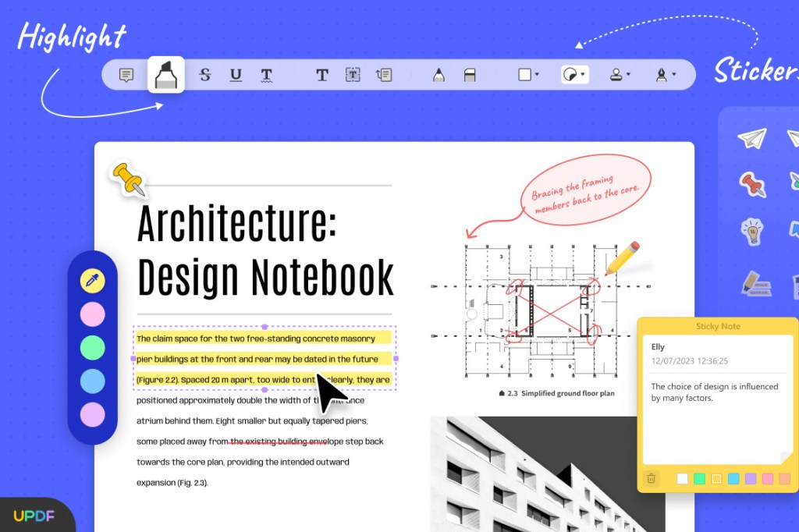The image size is (799, 532).
Task: Open the rectangle shape dropdown arrow
Action: coord(537,74)
